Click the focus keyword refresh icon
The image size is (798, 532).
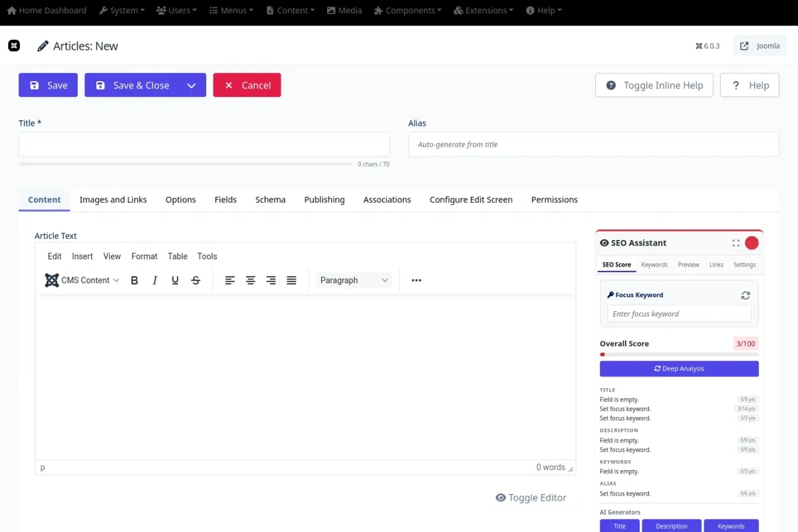point(745,295)
